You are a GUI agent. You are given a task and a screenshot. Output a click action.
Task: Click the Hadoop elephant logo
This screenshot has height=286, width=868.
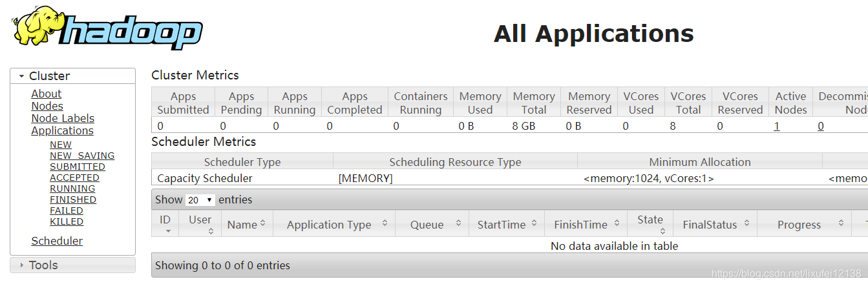(x=107, y=27)
